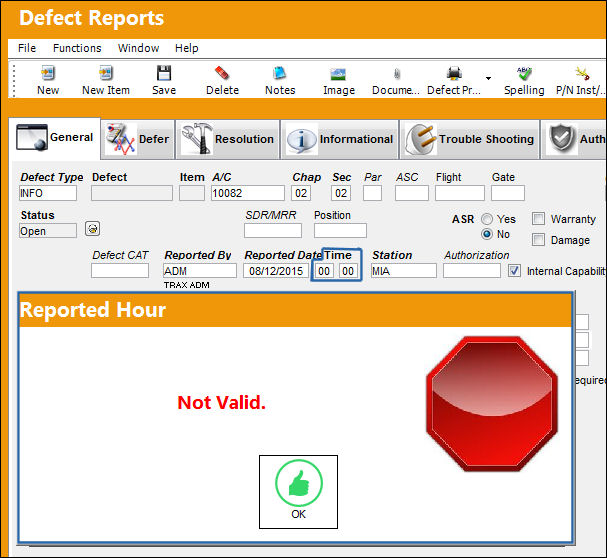Run the Spelling check icon

[524, 73]
